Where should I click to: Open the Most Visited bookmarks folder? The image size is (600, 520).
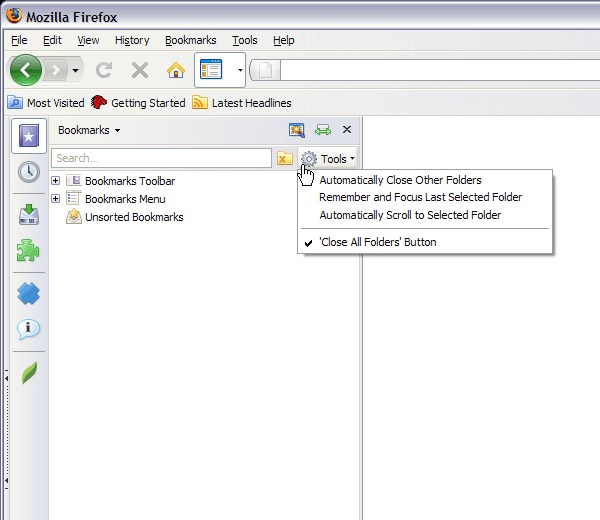[x=46, y=103]
